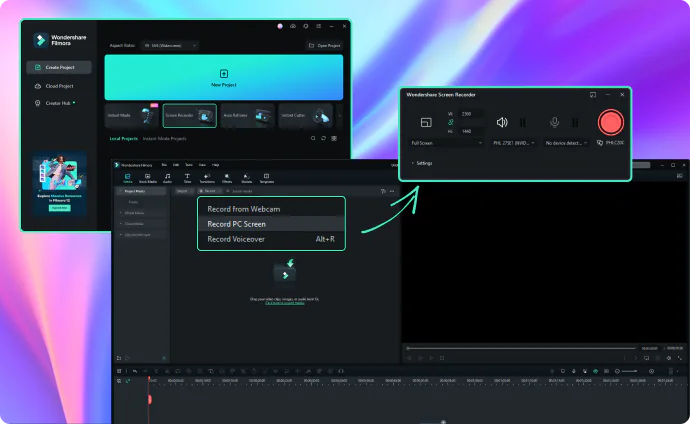
Task: Toggle the aspect lock link between width and height
Action: pos(450,122)
